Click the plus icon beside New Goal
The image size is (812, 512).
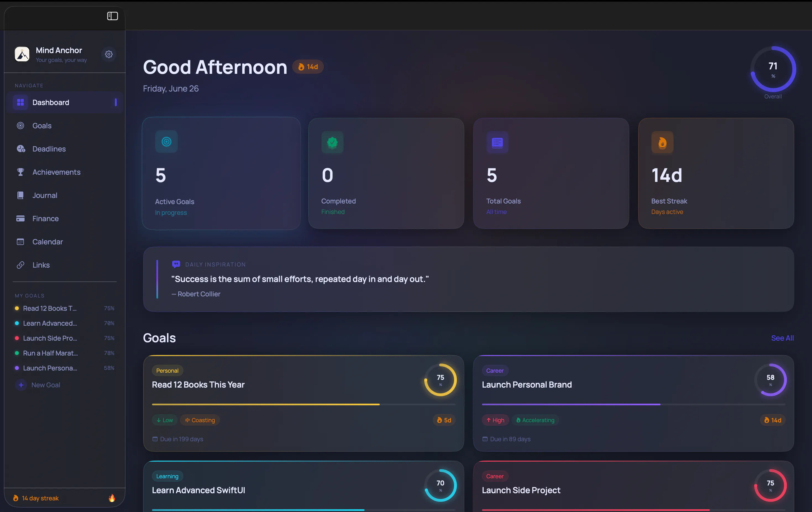point(21,385)
